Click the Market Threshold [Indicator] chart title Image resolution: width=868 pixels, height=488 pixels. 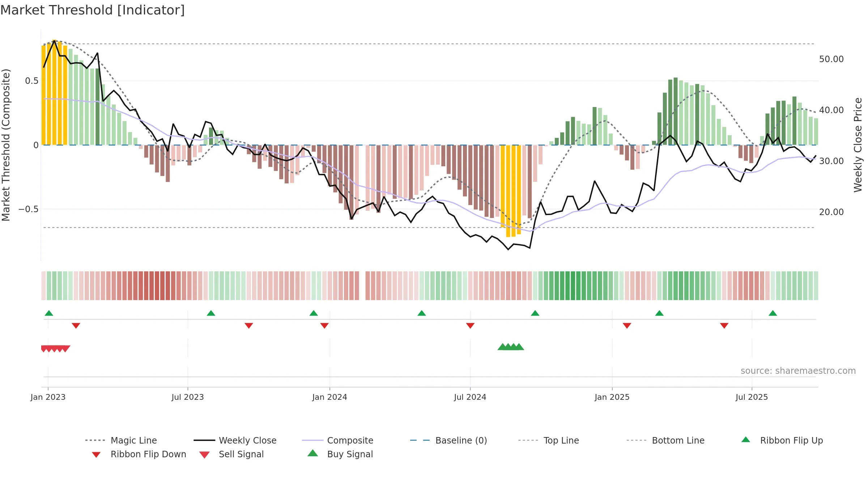93,10
